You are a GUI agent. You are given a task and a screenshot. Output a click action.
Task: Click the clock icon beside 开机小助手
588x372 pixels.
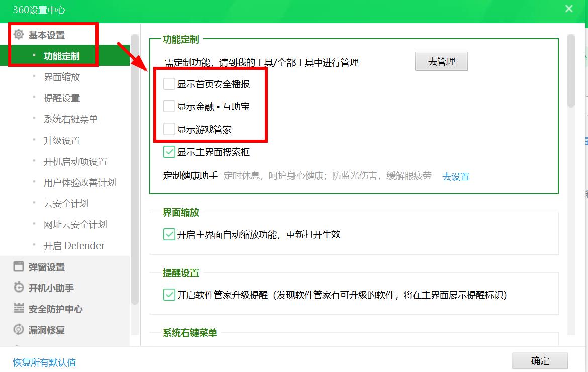(19, 287)
